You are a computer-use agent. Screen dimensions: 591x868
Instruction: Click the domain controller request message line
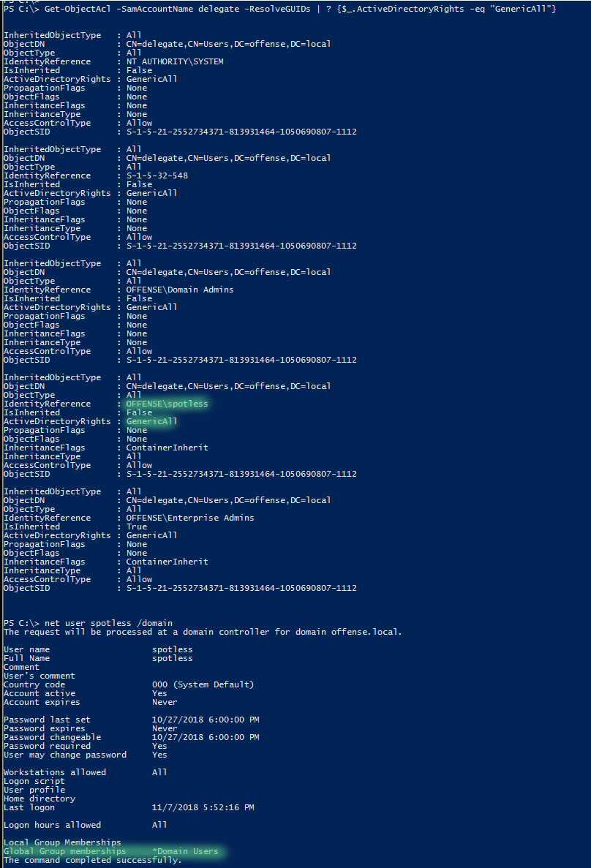point(203,632)
